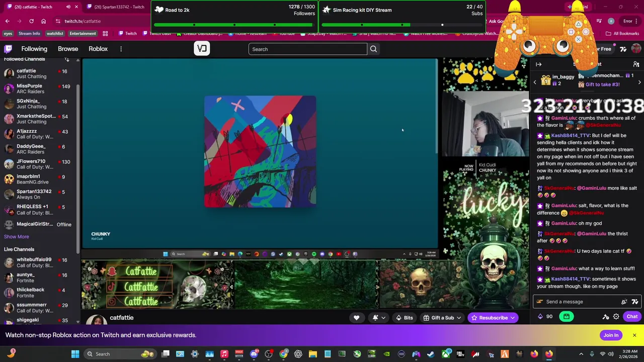Viewport: 644px width, 362px height.
Task: Open the bookmarks apps grid icon
Action: click(x=105, y=34)
